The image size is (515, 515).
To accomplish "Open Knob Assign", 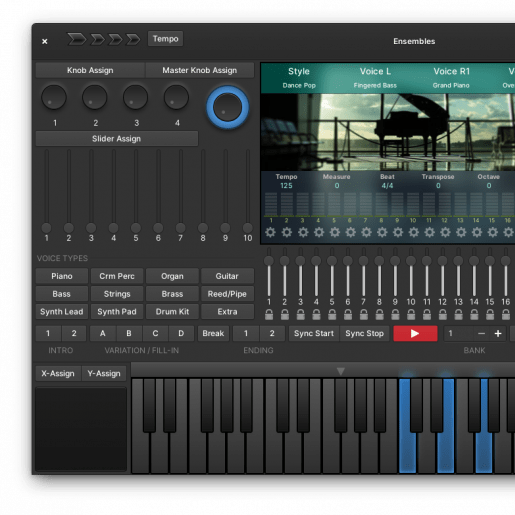I will pyautogui.click(x=90, y=70).
